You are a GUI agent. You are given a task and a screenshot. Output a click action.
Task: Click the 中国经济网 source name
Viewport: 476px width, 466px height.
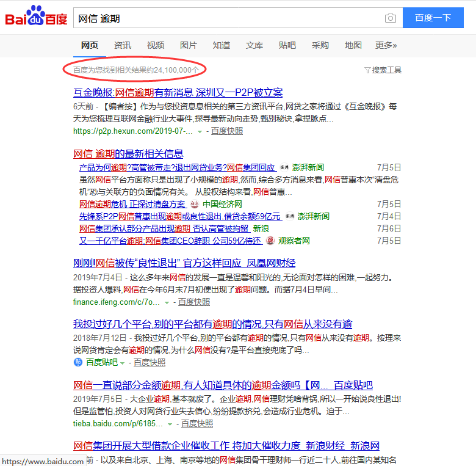pyautogui.click(x=222, y=204)
